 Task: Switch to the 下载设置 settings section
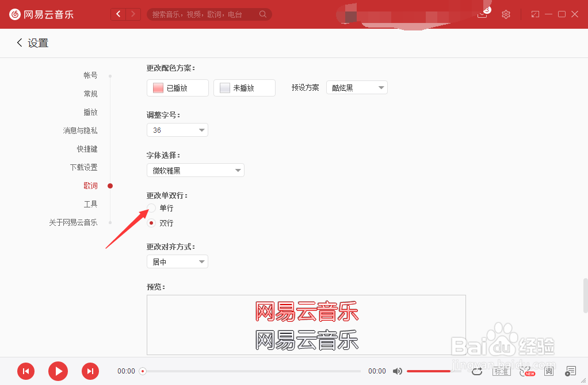click(85, 167)
